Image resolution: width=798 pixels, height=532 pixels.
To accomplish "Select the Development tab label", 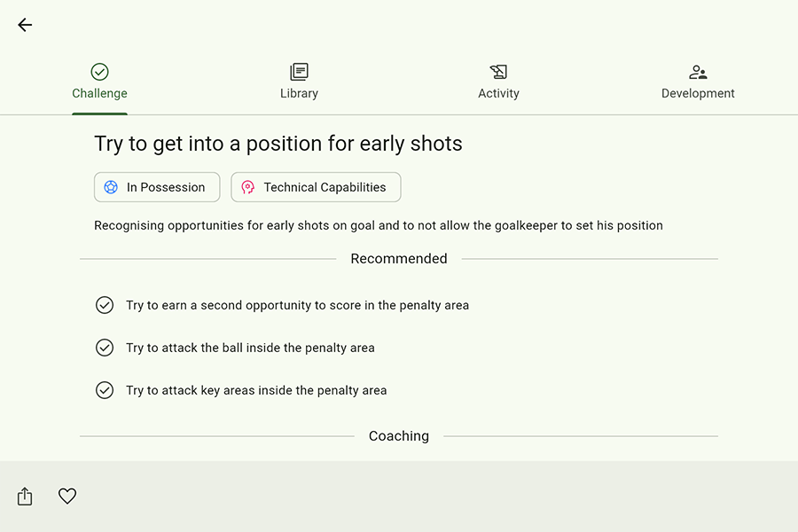I will click(x=698, y=93).
